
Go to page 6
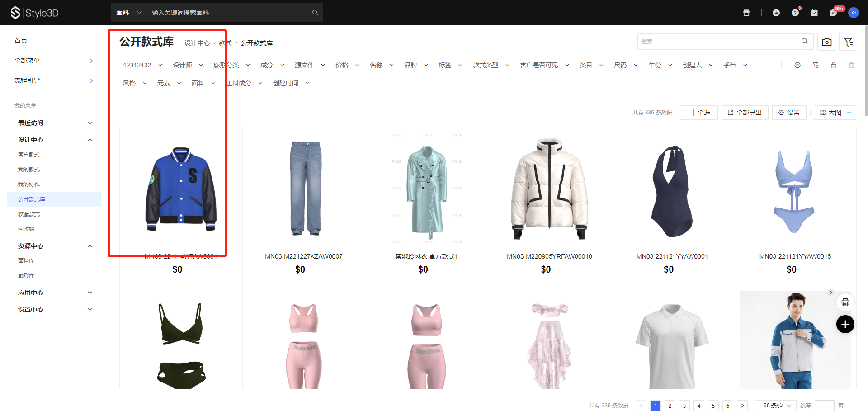(728, 406)
